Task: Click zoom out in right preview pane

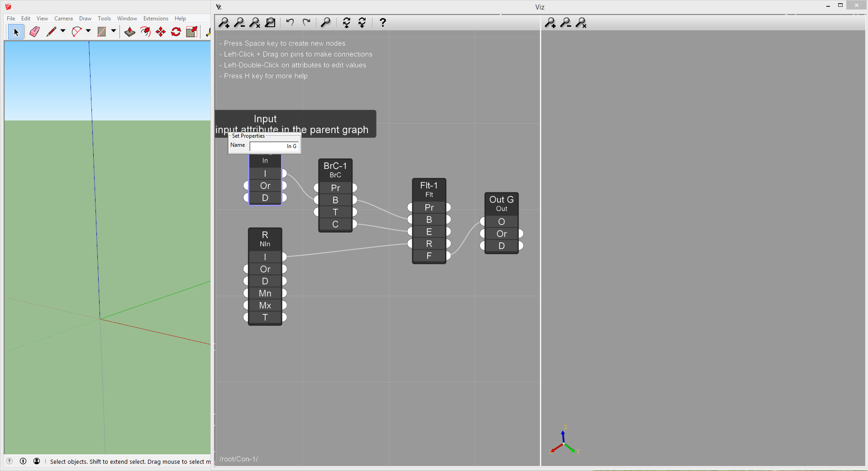Action: pyautogui.click(x=566, y=23)
